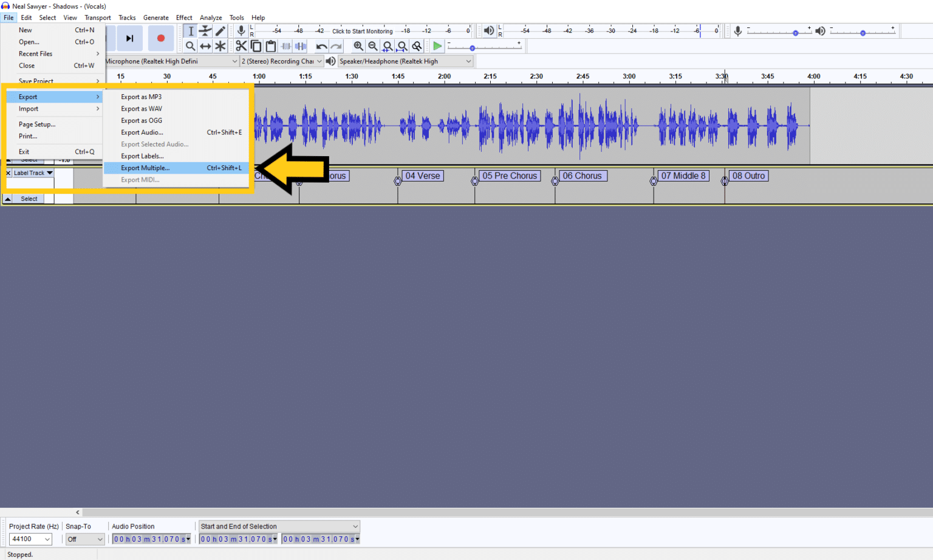Trim audio outside the selection
Image resolution: width=933 pixels, height=560 pixels.
pos(285,46)
